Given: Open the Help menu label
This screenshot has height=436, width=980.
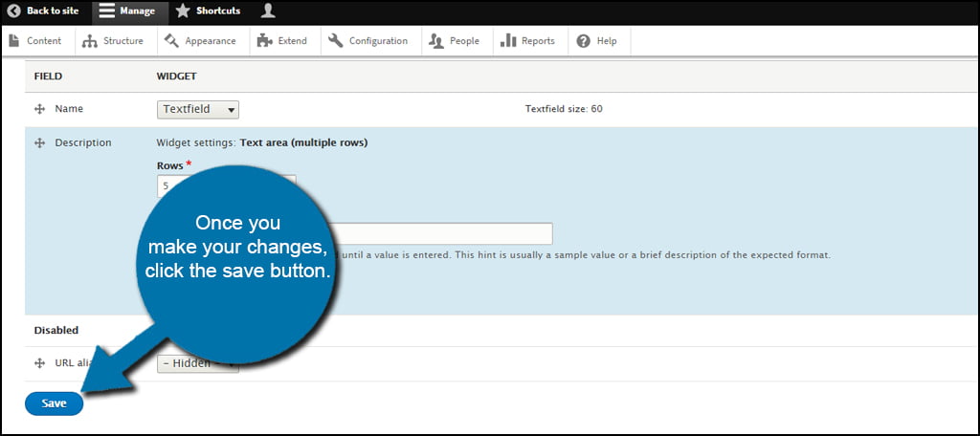Looking at the screenshot, I should (x=606, y=40).
